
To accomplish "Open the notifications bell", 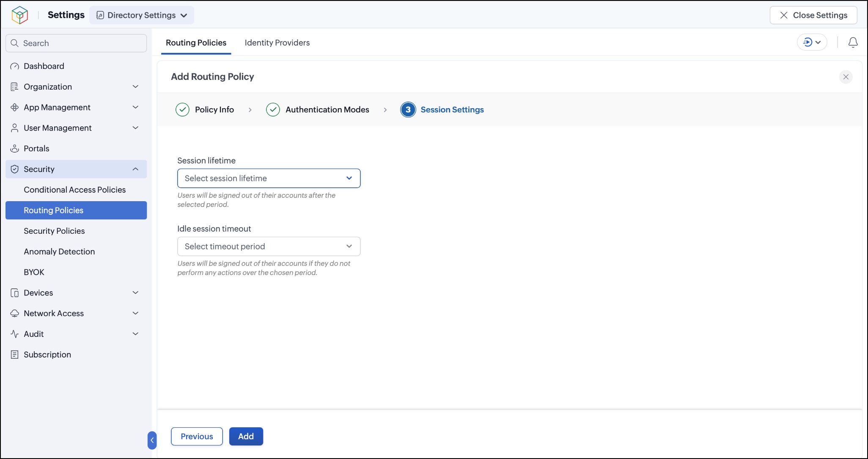I will 853,42.
